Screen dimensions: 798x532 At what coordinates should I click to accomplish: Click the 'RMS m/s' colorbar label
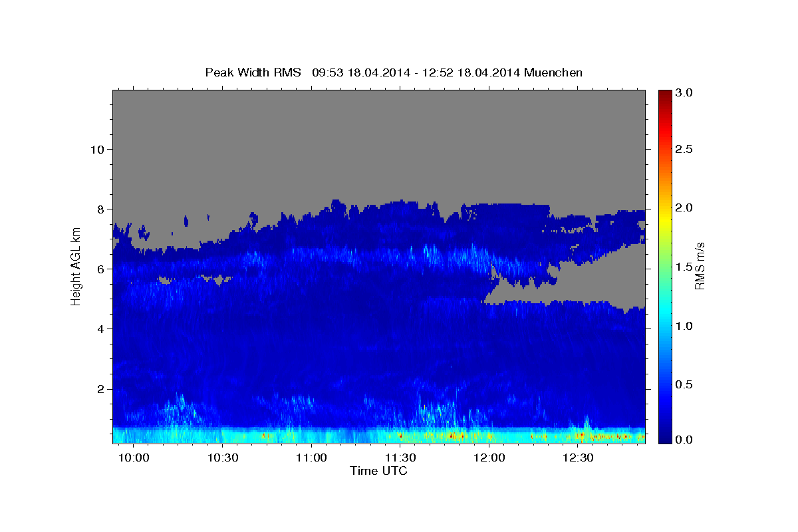(x=699, y=266)
